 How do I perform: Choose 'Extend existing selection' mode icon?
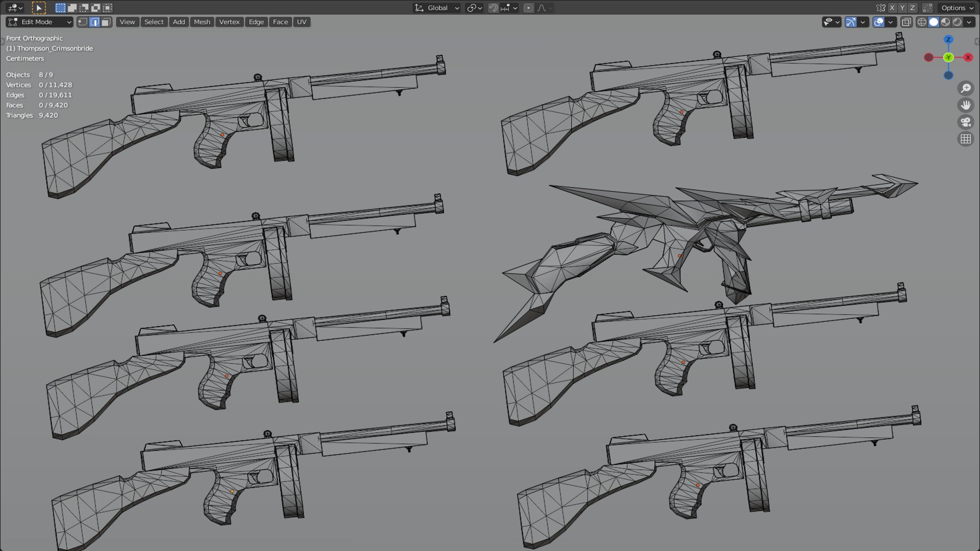click(x=72, y=8)
